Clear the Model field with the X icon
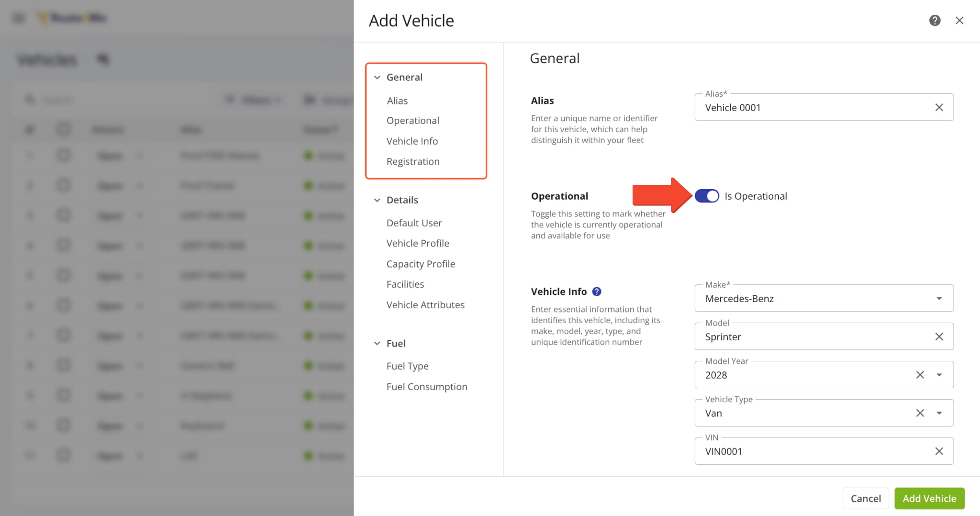Image resolution: width=980 pixels, height=516 pixels. (939, 336)
